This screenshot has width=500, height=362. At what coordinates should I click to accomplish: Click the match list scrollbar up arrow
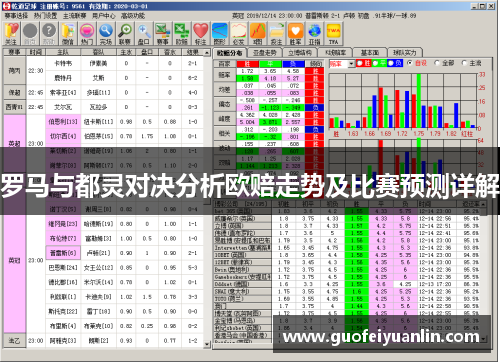[x=207, y=53]
